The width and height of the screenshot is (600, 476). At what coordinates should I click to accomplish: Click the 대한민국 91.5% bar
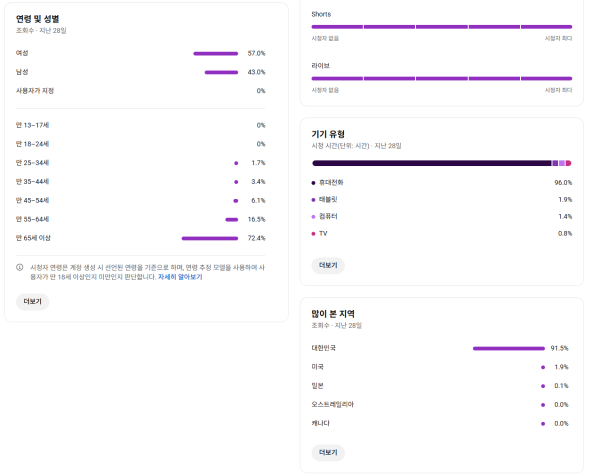coord(509,349)
